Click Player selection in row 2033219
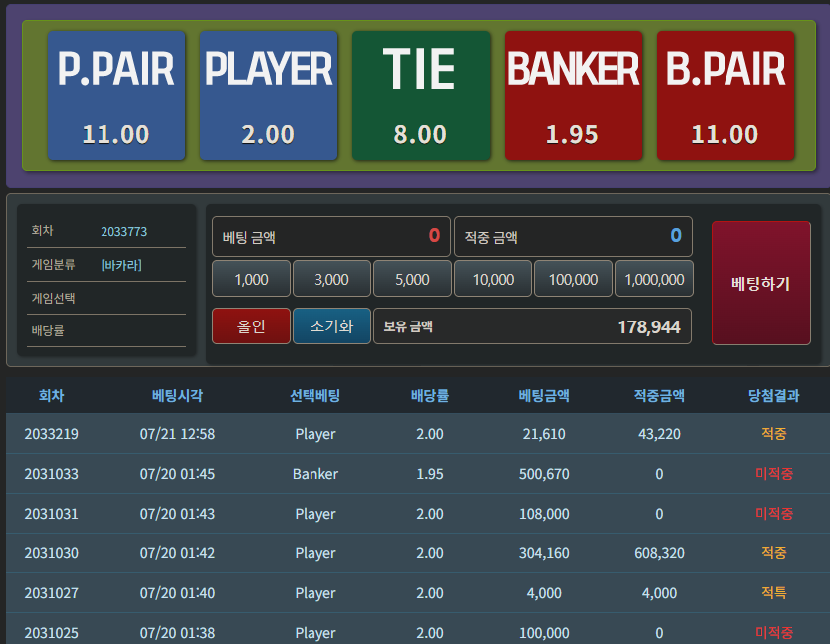 (x=315, y=434)
